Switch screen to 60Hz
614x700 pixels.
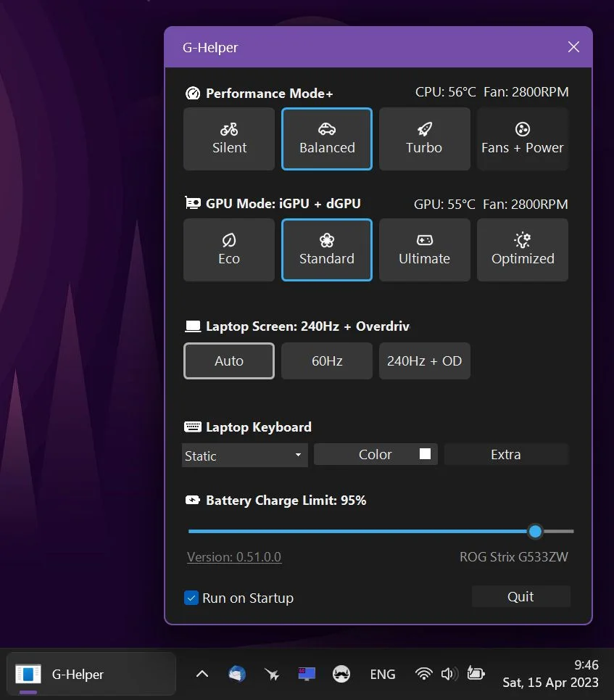pos(327,361)
